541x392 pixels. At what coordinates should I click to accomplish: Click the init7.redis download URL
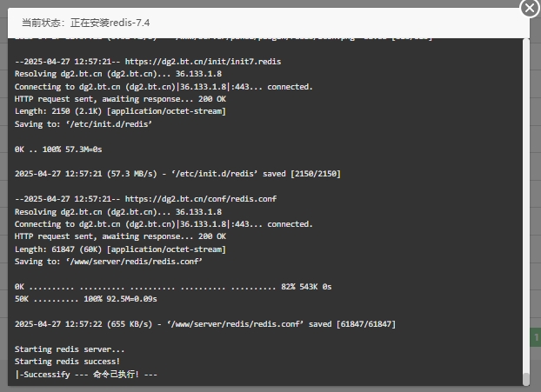tap(203, 62)
